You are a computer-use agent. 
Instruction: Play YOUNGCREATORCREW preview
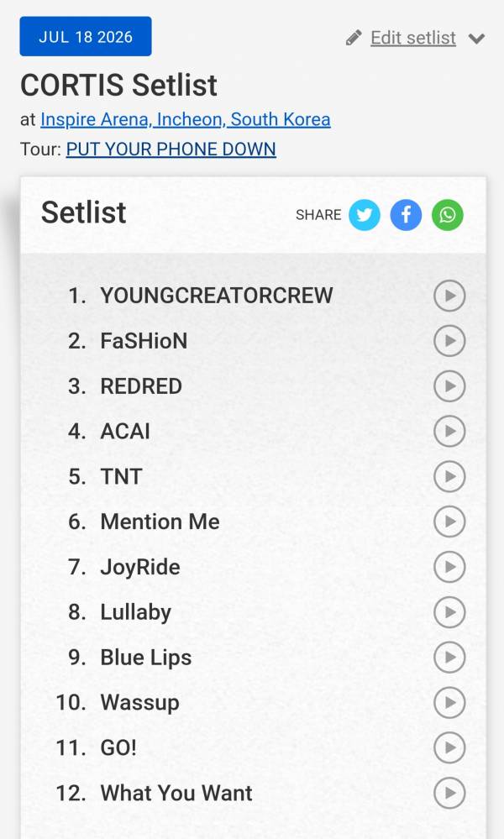pos(449,296)
